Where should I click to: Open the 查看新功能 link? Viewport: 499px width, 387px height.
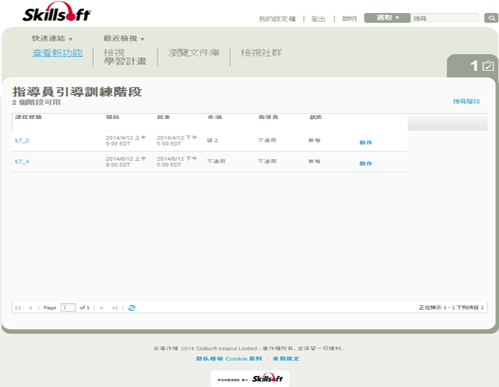pyautogui.click(x=57, y=53)
